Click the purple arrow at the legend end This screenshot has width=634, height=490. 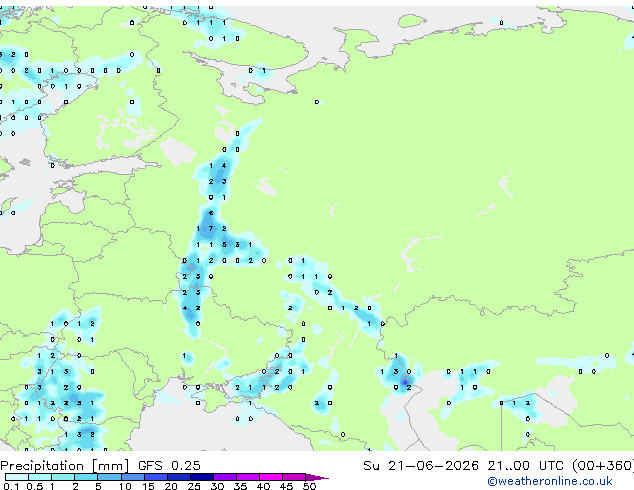coord(317,477)
